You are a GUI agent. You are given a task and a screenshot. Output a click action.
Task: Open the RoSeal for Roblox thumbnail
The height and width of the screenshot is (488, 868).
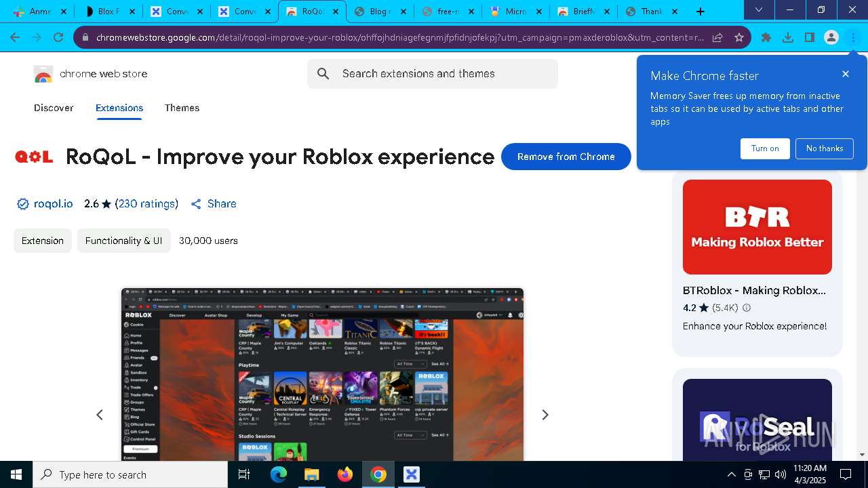point(757,420)
